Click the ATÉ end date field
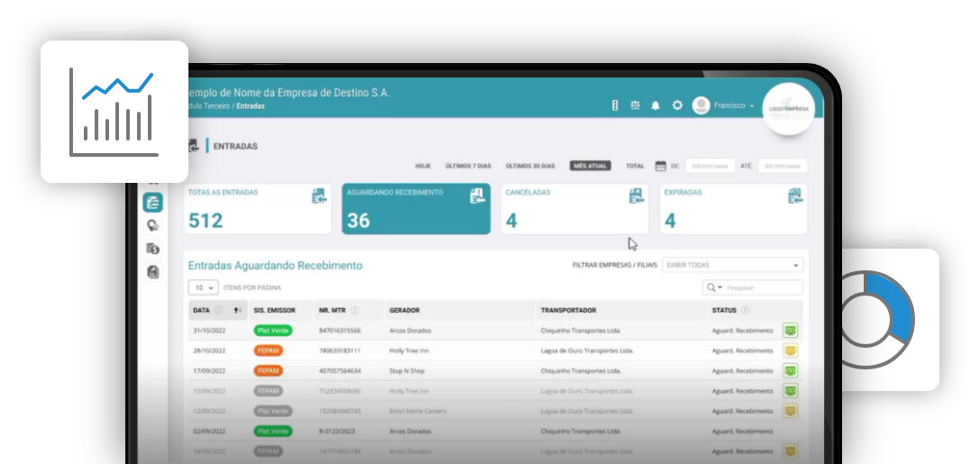The width and height of the screenshot is (980, 464). pyautogui.click(x=783, y=166)
